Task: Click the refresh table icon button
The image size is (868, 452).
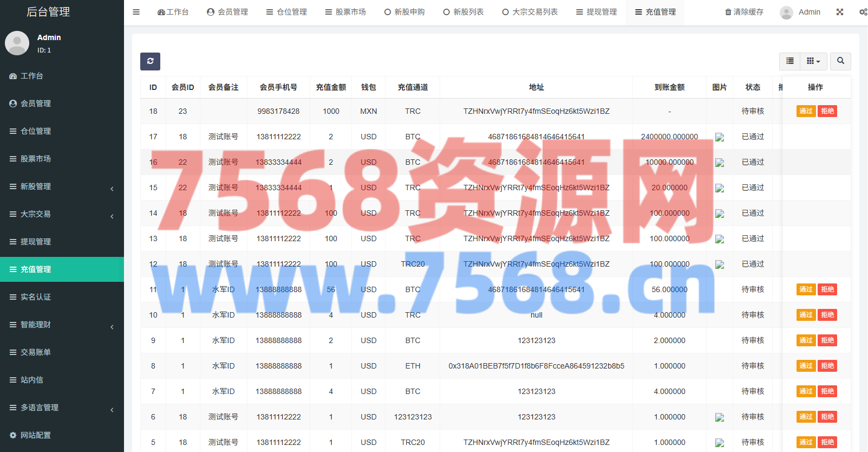Action: (x=150, y=61)
